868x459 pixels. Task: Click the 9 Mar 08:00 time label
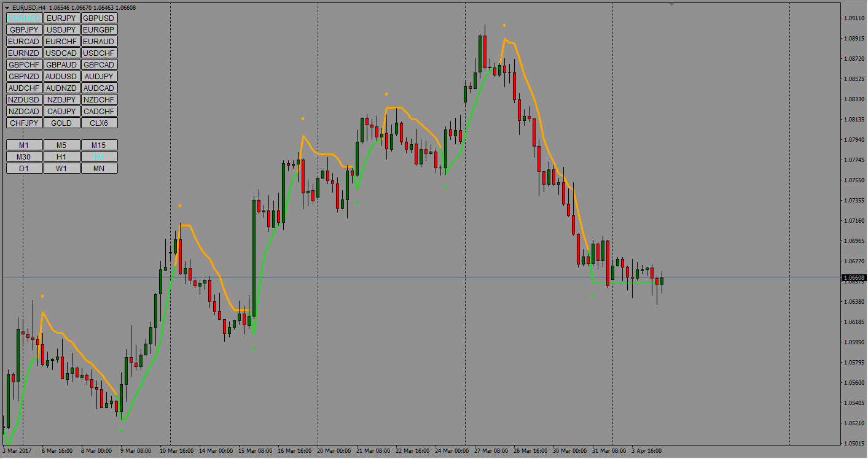pos(136,451)
